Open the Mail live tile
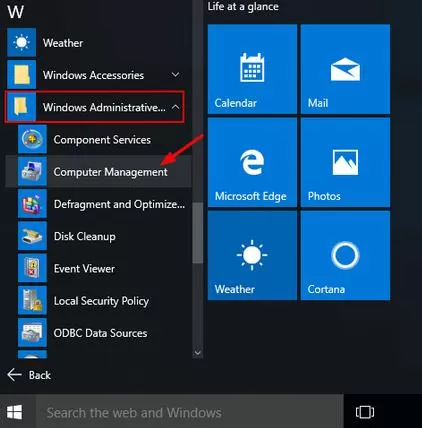 345,69
